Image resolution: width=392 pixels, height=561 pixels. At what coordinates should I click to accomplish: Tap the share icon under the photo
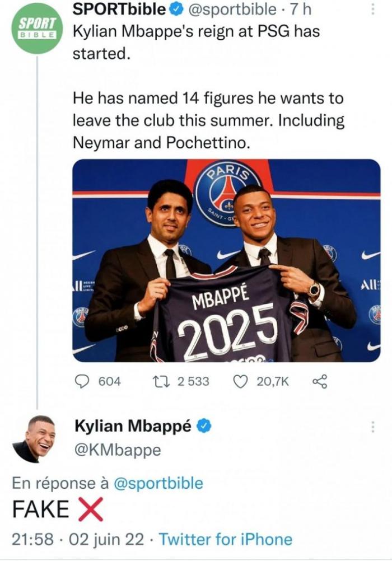[x=319, y=381]
